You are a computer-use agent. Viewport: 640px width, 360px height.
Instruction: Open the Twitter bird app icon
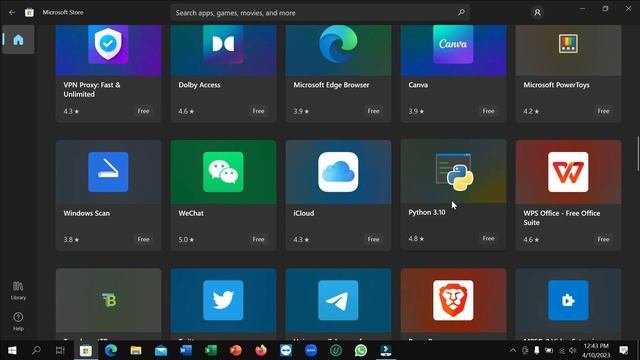point(223,300)
